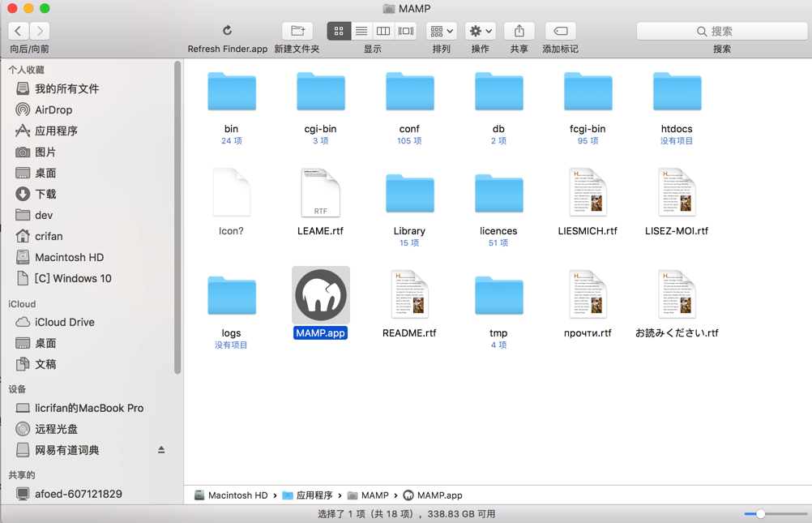Eject the 网易有道词典 volume
812x523 pixels.
point(161,450)
